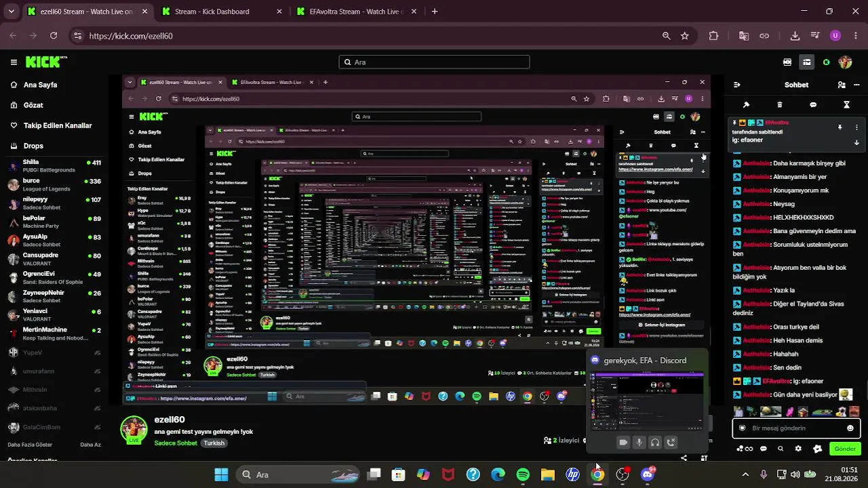The width and height of the screenshot is (868, 488).
Task: Click the green Gönder send button
Action: [845, 449]
